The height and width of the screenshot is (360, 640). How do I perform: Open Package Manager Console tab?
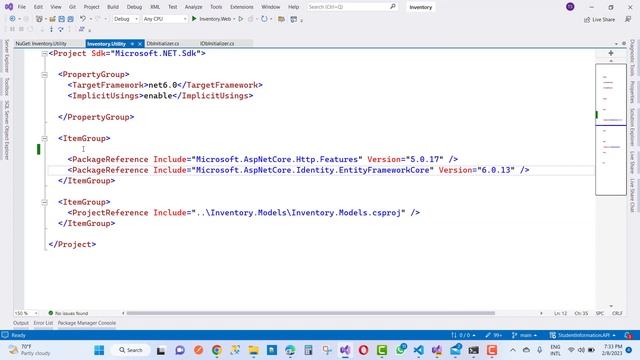coord(87,323)
